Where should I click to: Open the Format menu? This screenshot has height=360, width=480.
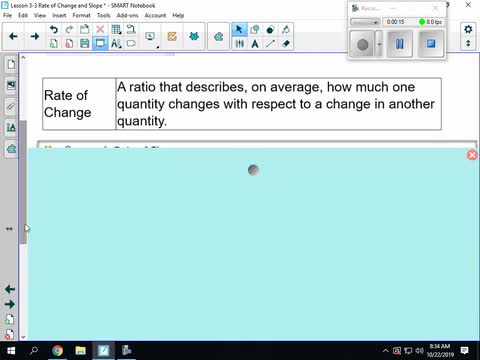pos(81,15)
